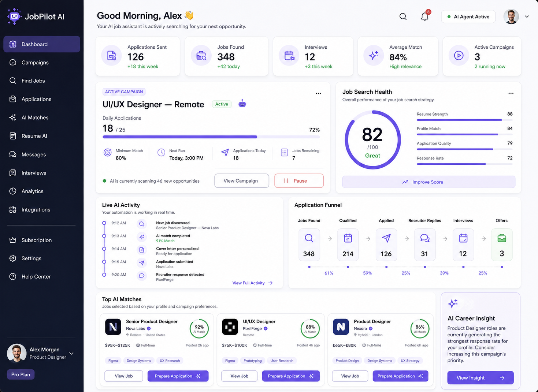Click the PixelForge company logo
This screenshot has width=538, height=392.
230,327
